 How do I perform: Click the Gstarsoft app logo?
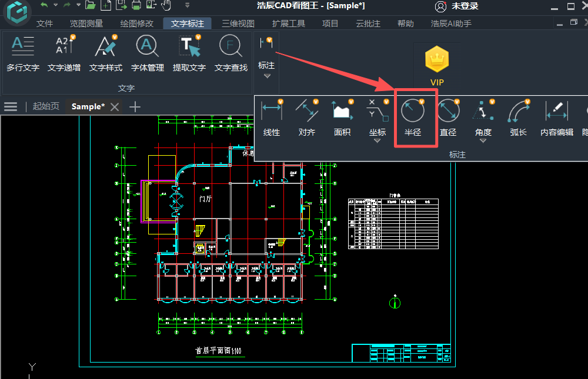17,12
